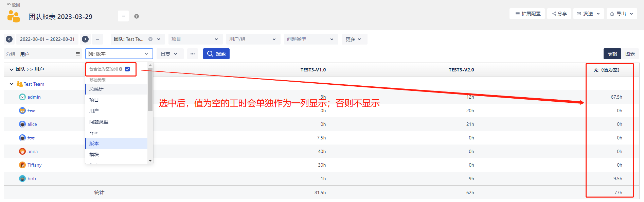
Task: Open more options beside report title
Action: tap(123, 16)
